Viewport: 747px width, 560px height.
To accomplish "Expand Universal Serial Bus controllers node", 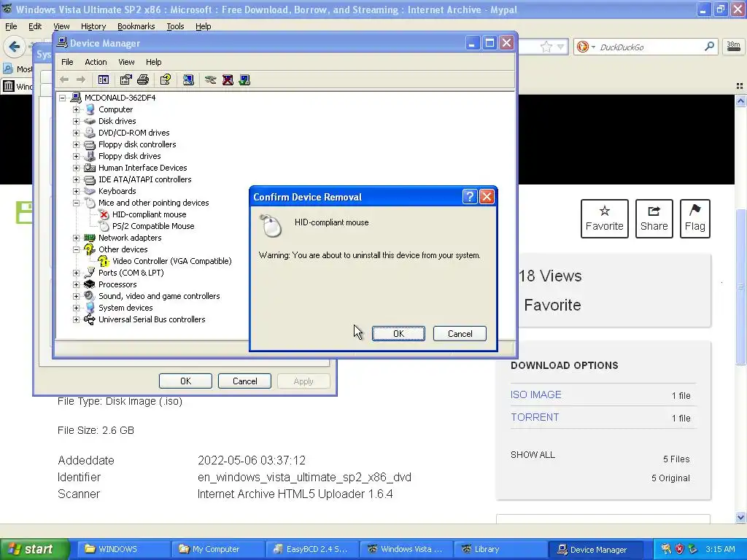I will pos(76,319).
